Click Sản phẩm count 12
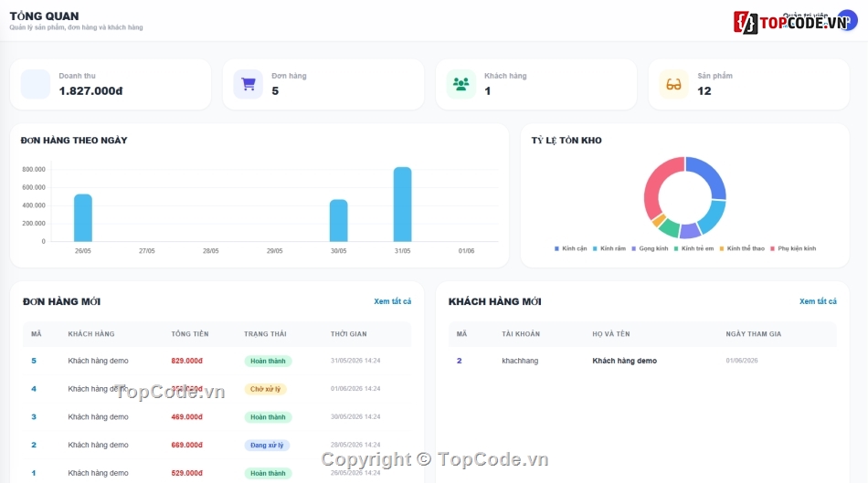868x483 pixels. 704,90
